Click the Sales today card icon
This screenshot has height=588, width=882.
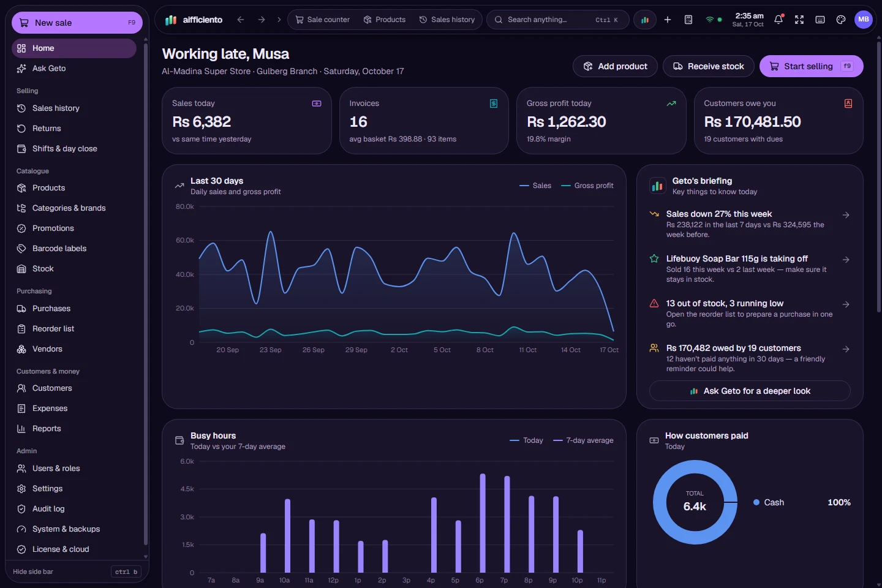click(x=317, y=104)
